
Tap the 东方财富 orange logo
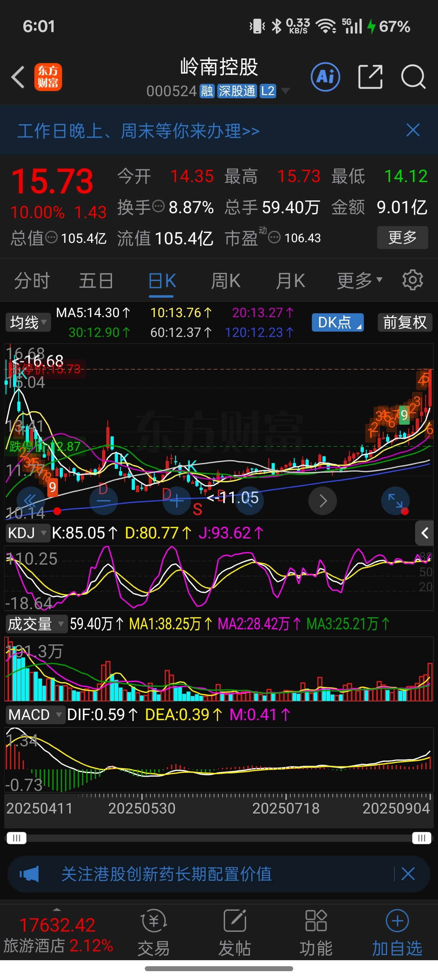click(48, 77)
